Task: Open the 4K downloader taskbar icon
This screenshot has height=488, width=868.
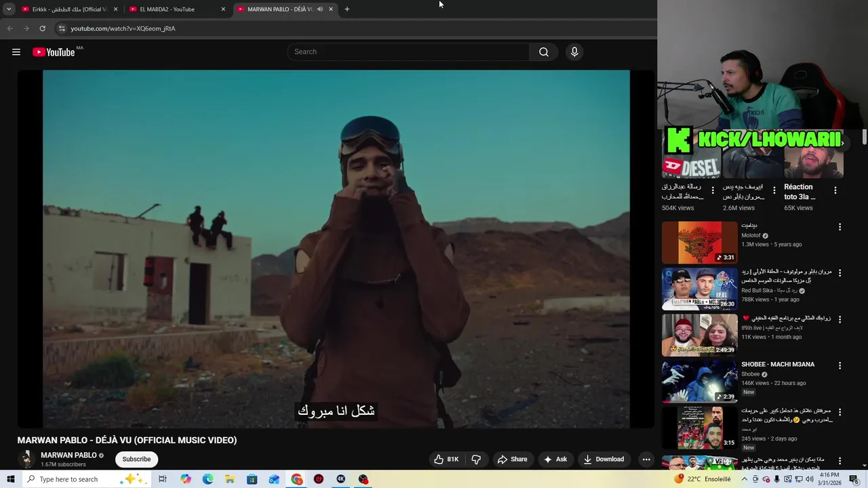Action: (x=341, y=479)
